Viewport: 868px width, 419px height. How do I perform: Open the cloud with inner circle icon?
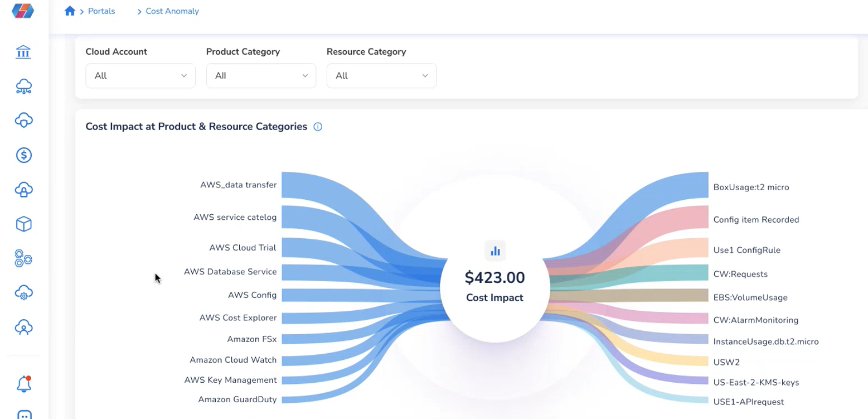[x=23, y=121]
